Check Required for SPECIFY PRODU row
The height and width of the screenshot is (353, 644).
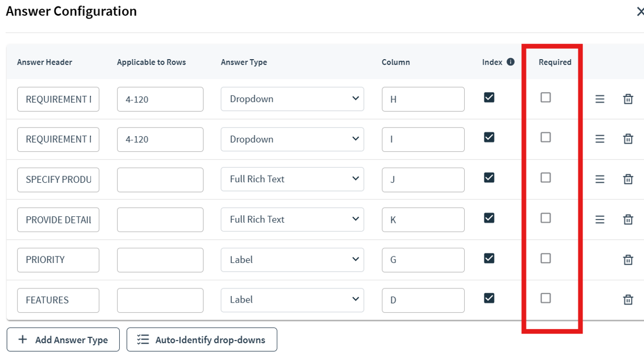(545, 177)
